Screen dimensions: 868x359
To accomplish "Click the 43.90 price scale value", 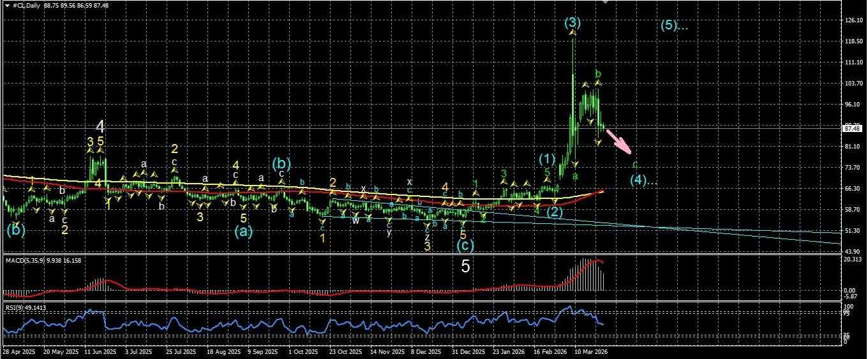I will tap(851, 252).
